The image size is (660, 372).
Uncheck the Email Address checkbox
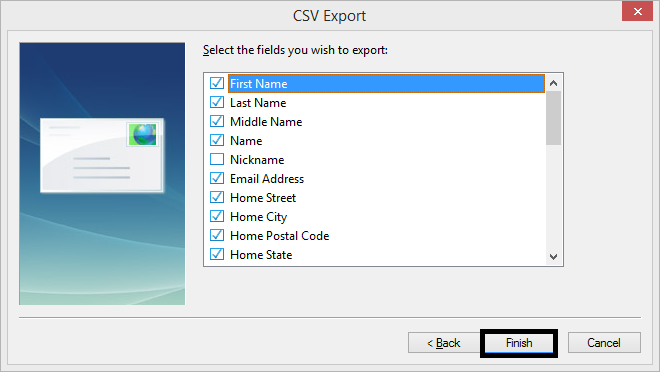tap(217, 178)
